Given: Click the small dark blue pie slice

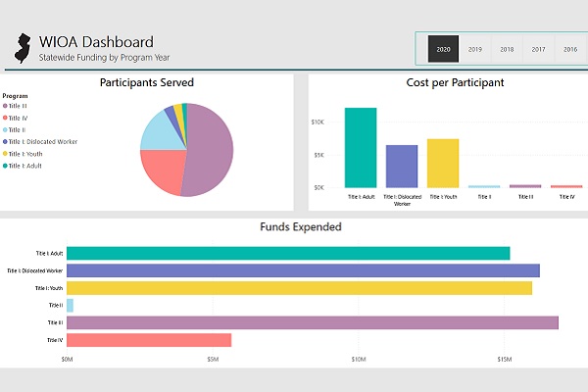Looking at the screenshot, I should [x=172, y=118].
